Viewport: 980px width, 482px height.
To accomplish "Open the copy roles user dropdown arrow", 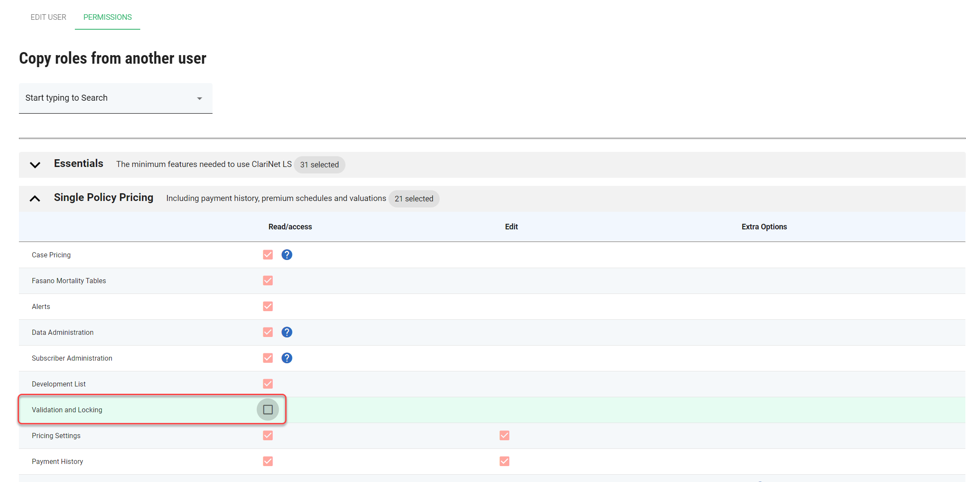I will point(199,99).
